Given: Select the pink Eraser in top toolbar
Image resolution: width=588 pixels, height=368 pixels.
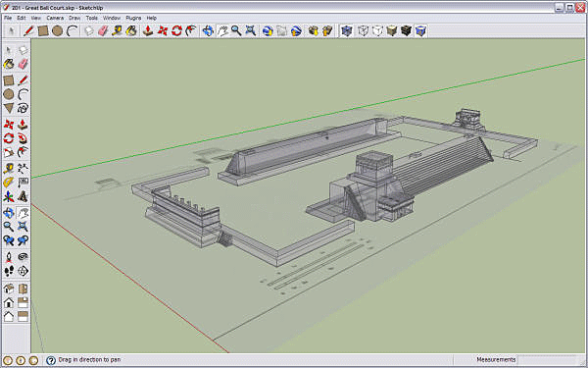Looking at the screenshot, I should point(103,30).
